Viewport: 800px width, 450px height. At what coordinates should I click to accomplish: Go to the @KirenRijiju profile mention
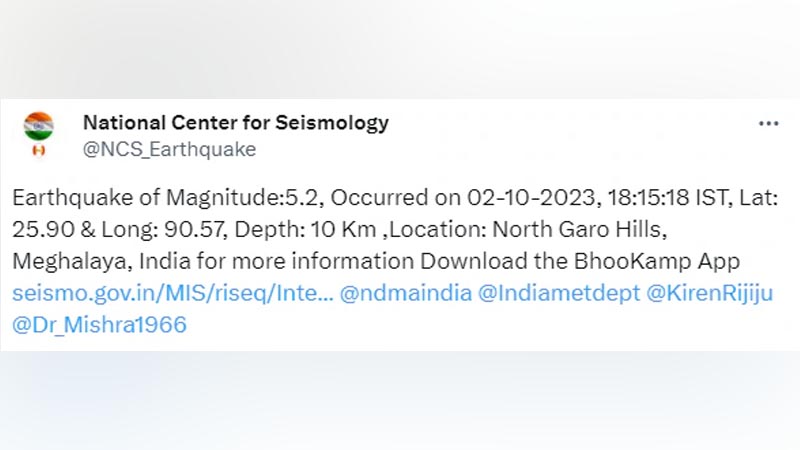(710, 293)
